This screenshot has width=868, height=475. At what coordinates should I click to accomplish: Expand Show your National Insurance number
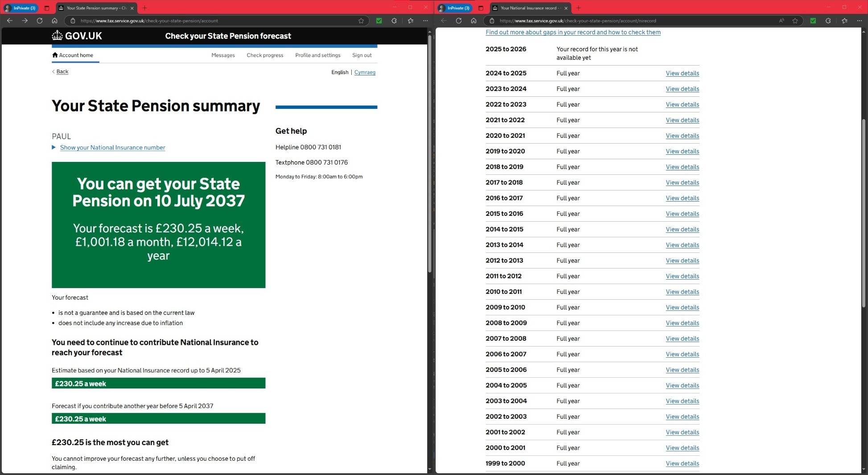112,148
